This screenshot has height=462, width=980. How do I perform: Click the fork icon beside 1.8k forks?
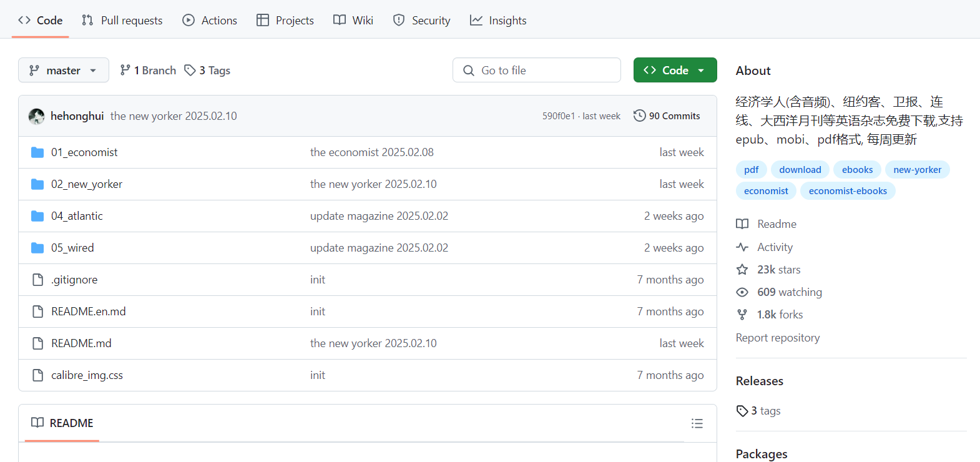point(742,315)
